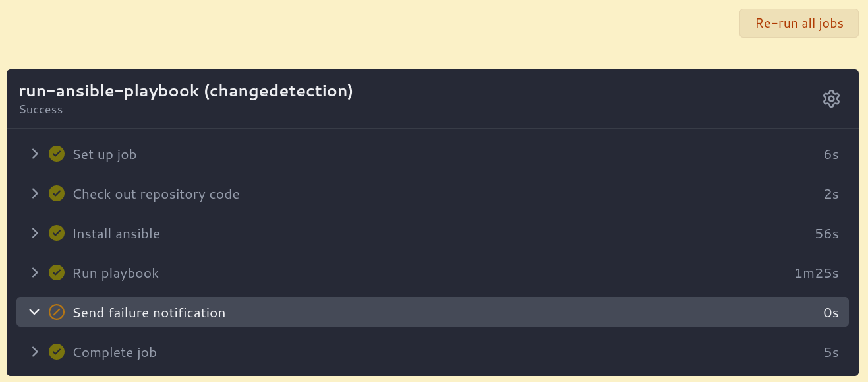Click the Install ansible success checkmark icon
The image size is (868, 382).
pyautogui.click(x=57, y=234)
